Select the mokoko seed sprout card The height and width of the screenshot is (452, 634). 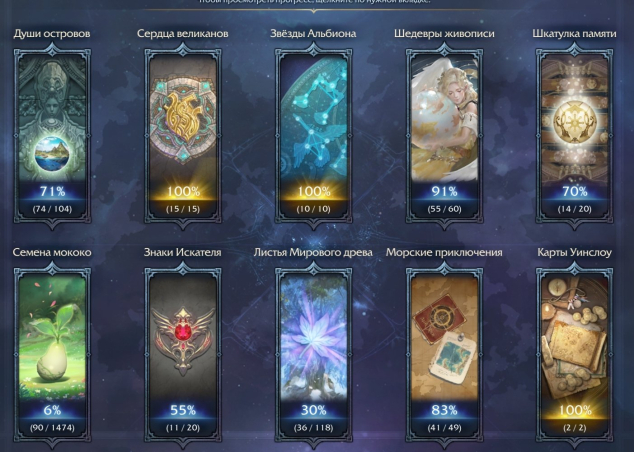pos(52,354)
